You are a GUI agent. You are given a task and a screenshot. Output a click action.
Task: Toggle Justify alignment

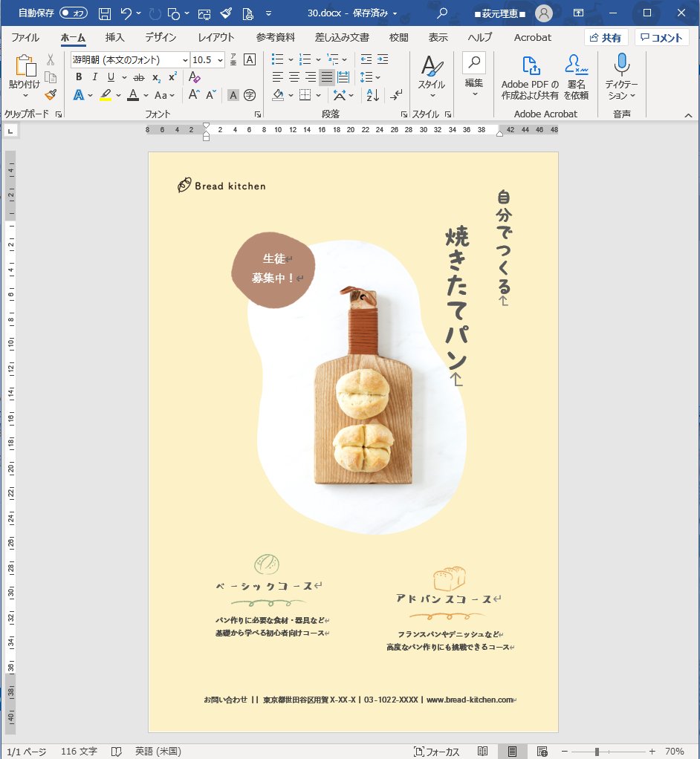[327, 77]
